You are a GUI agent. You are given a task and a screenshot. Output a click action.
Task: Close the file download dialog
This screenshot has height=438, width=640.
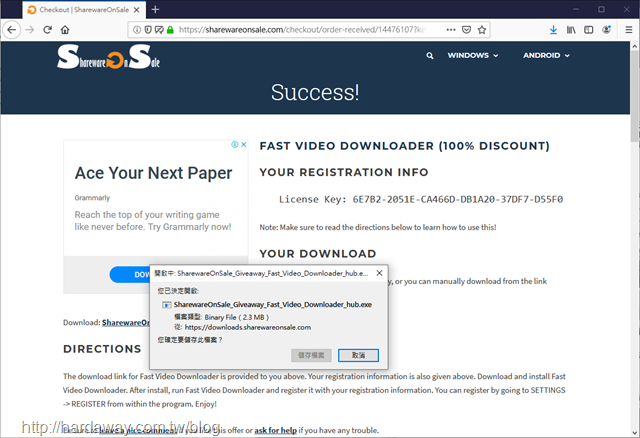379,273
